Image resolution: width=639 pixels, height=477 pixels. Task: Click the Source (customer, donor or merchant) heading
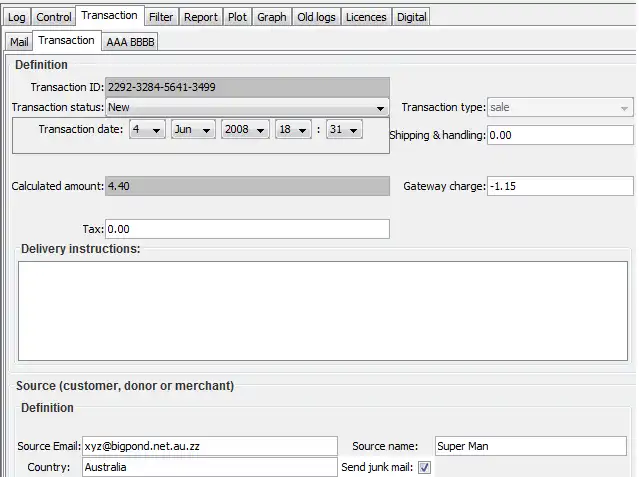125,386
